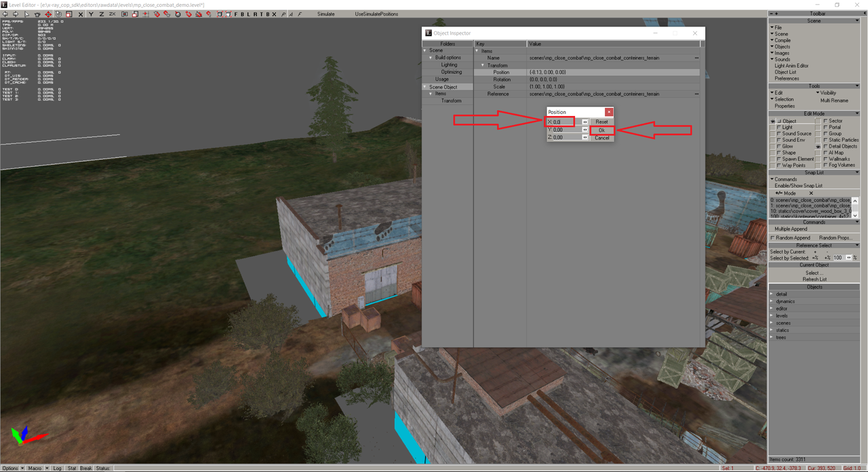The height and width of the screenshot is (472, 868).
Task: Open Properties in Tools panel
Action: coord(785,106)
